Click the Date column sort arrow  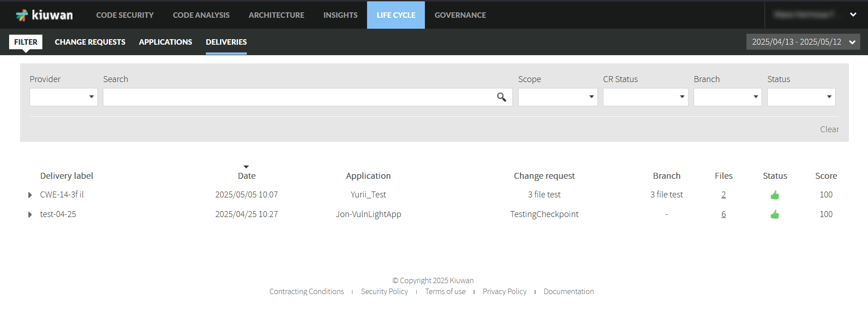pos(246,167)
